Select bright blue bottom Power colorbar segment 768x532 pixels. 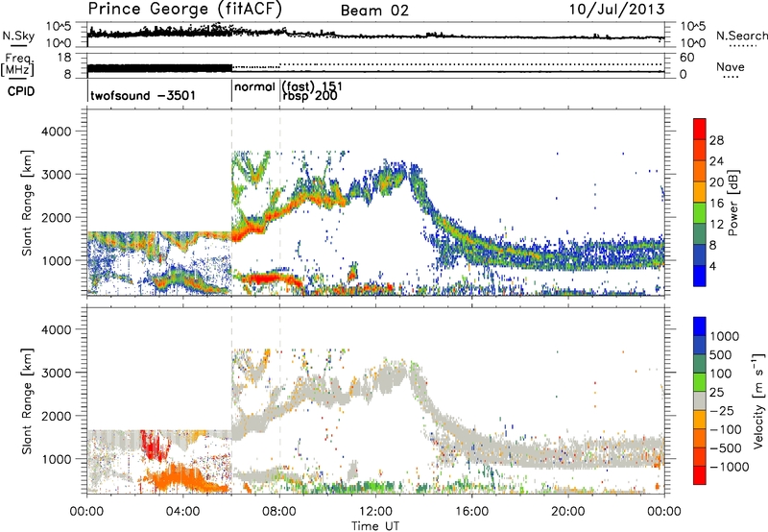pos(700,276)
